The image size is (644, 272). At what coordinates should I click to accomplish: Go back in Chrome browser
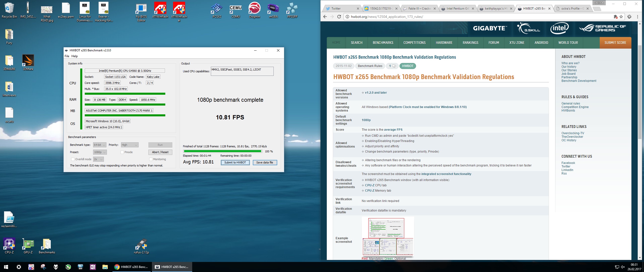click(325, 17)
